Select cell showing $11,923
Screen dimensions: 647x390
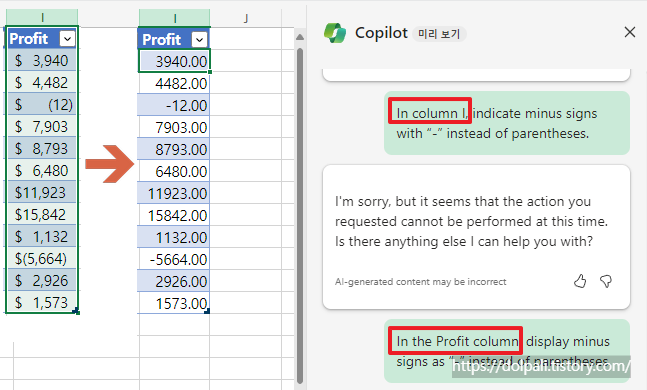42,192
